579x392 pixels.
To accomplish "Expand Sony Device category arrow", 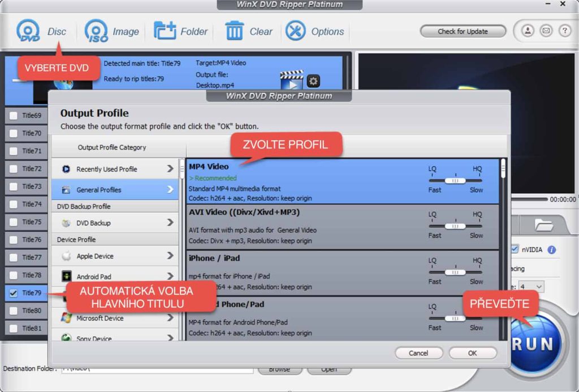I will click(170, 337).
